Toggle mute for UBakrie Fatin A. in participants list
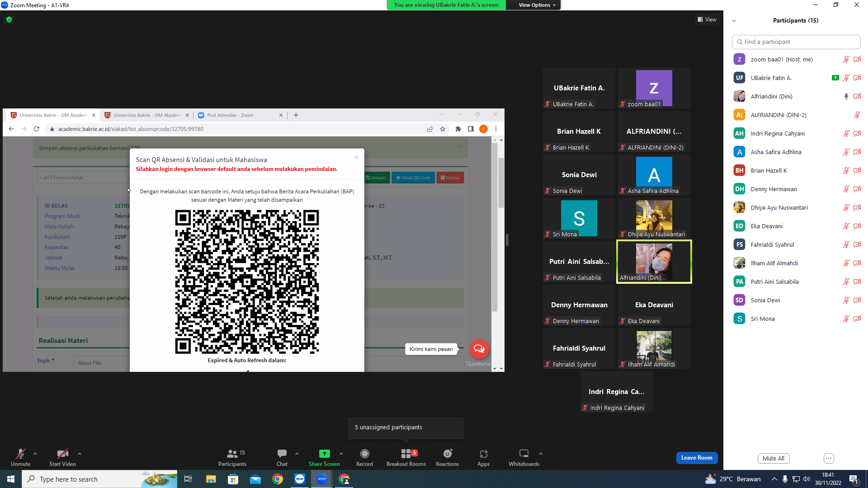The height and width of the screenshot is (488, 868). (x=846, y=78)
